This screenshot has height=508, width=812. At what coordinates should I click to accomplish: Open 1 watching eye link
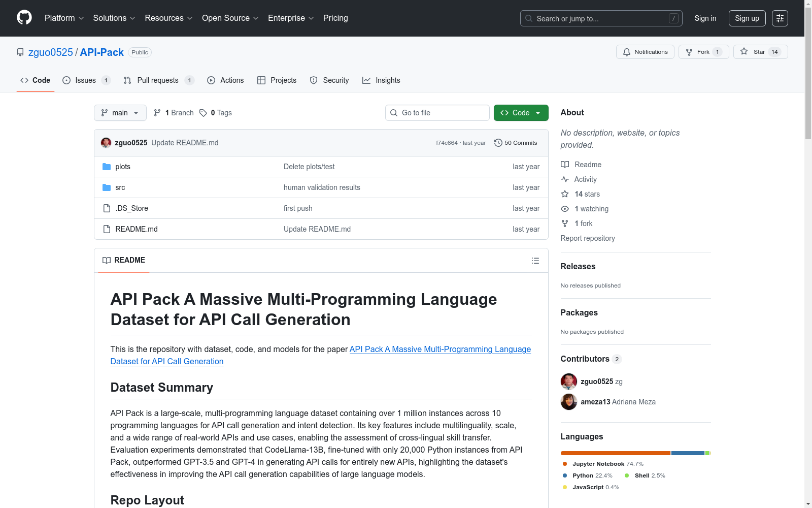[591, 209]
